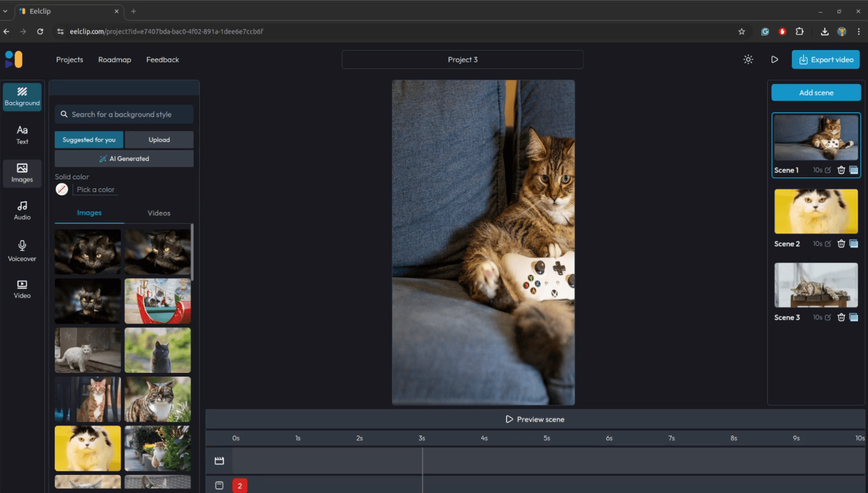This screenshot has height=493, width=868.
Task: Open the Pick a color swatch
Action: tap(61, 189)
